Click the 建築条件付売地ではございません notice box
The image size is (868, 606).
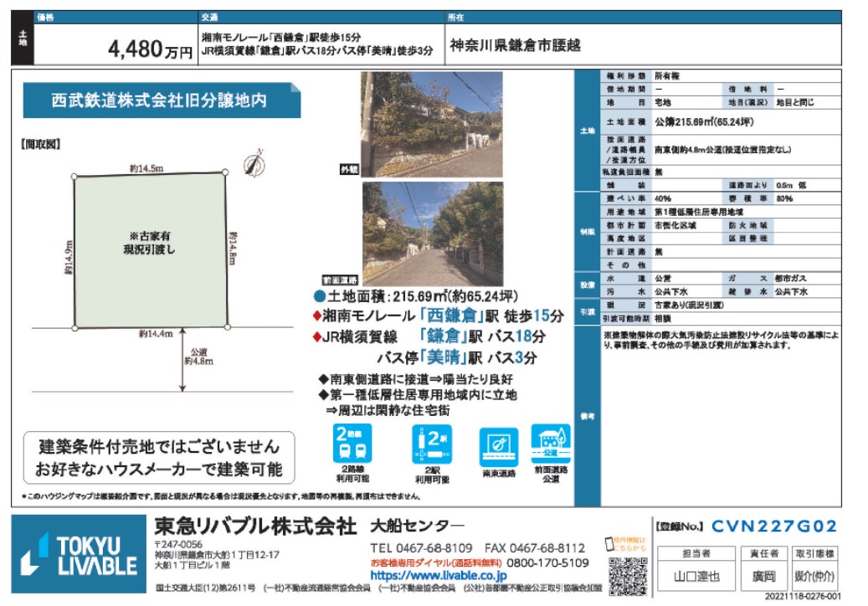[159, 457]
